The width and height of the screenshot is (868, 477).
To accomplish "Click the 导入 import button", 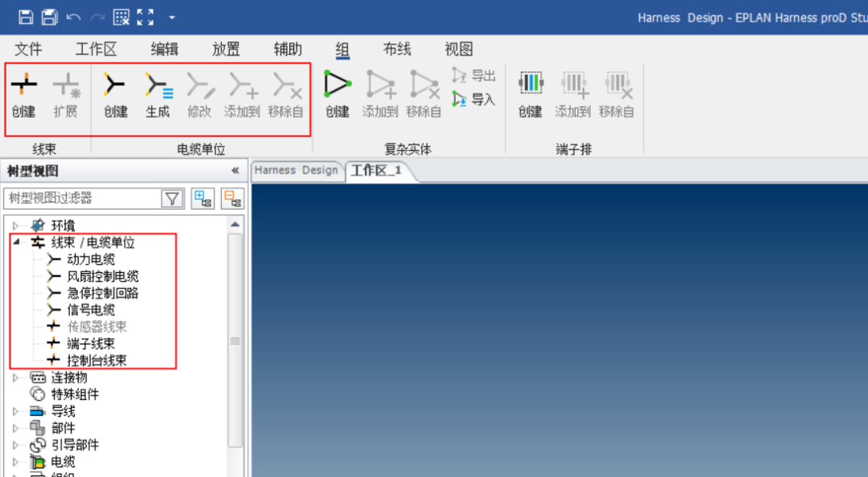I will coord(473,100).
